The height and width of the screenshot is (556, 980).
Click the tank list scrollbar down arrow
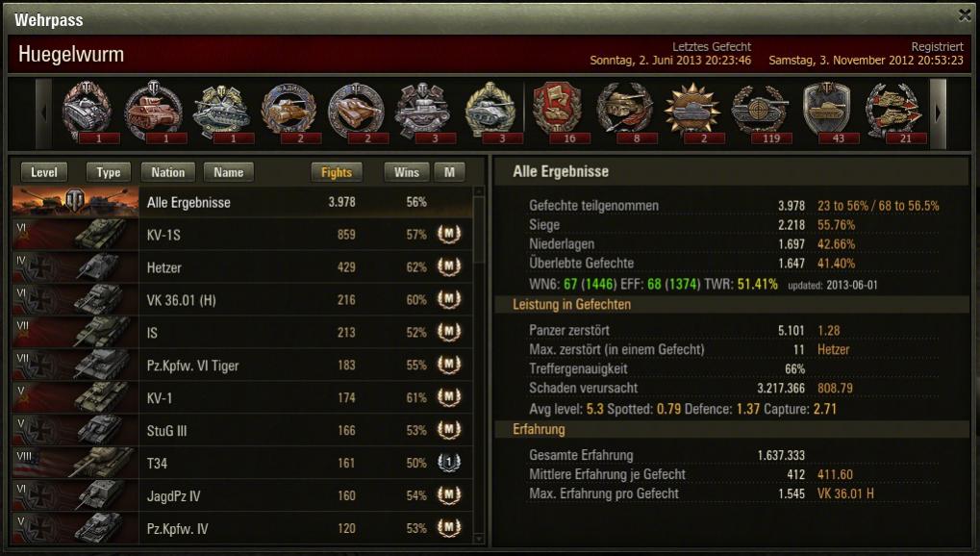point(479,538)
